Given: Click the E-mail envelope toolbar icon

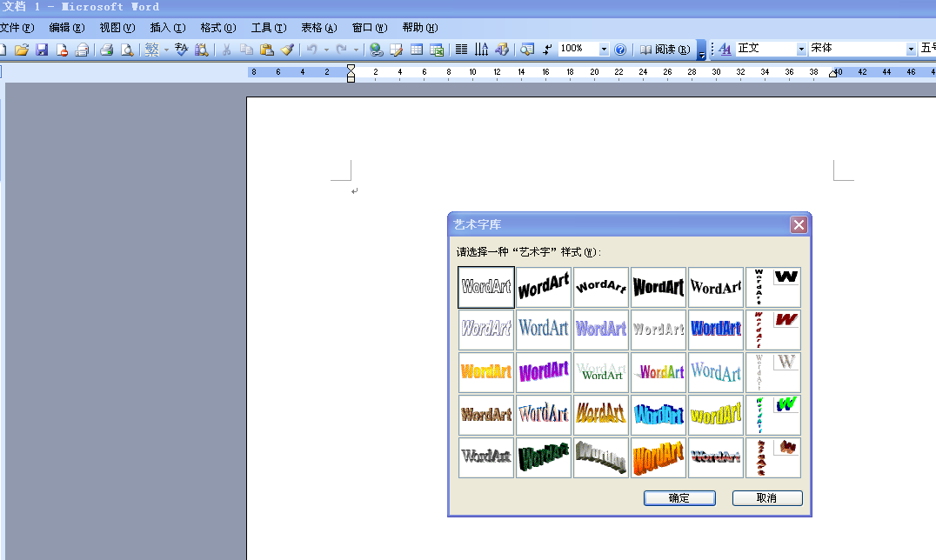Looking at the screenshot, I should click(x=82, y=50).
